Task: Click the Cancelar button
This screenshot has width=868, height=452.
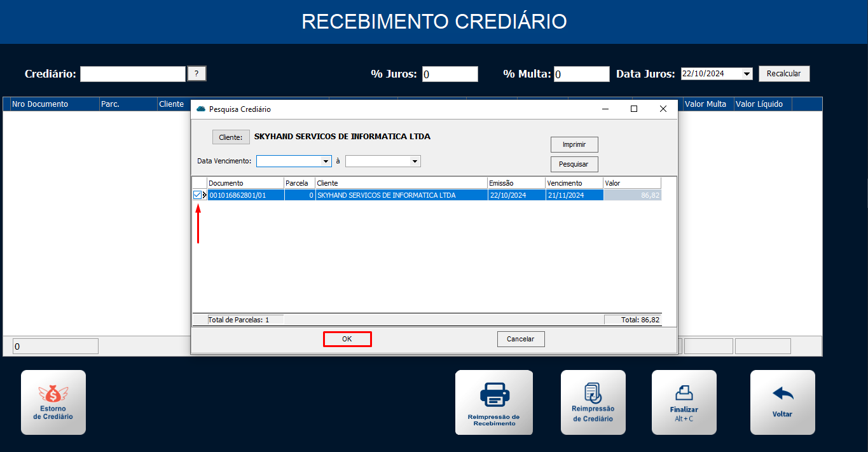Action: (x=520, y=339)
